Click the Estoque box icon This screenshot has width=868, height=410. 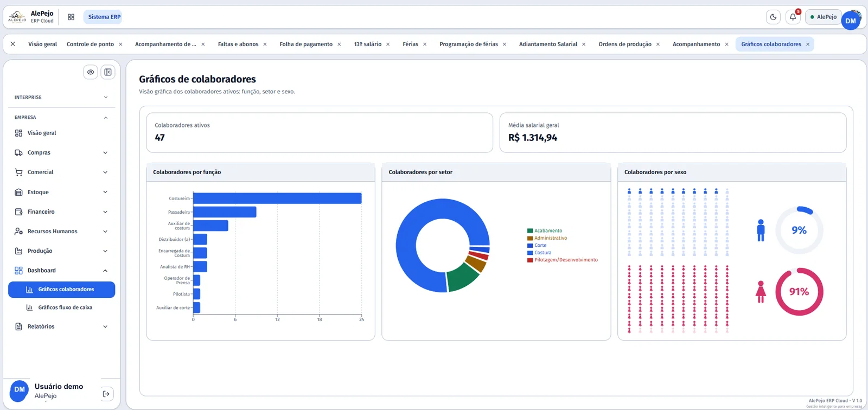pos(18,192)
